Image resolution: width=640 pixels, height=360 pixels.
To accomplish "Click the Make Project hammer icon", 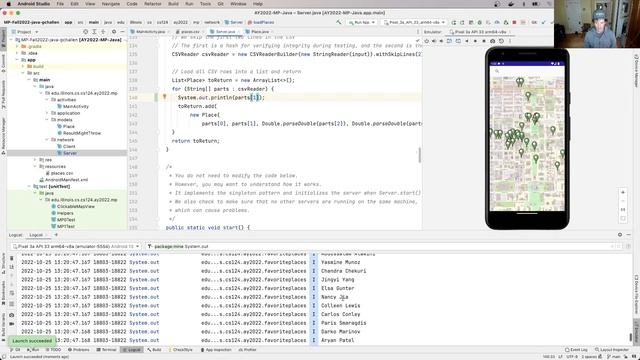I will pos(339,22).
